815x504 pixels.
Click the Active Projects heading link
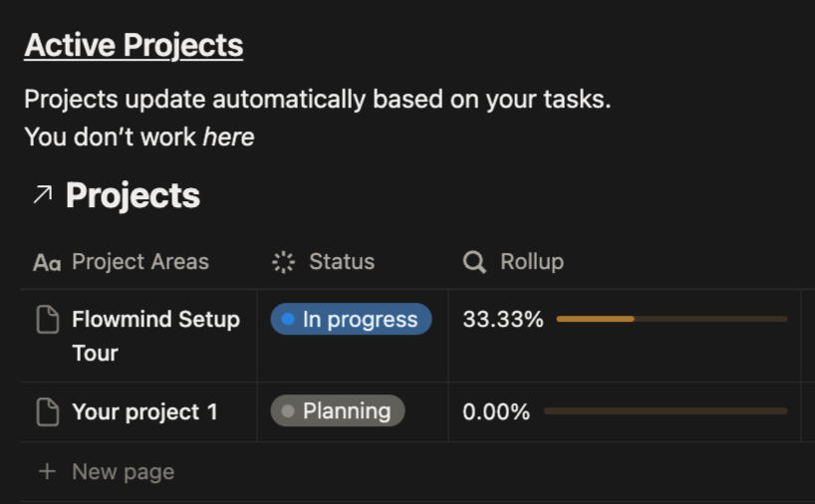point(134,45)
